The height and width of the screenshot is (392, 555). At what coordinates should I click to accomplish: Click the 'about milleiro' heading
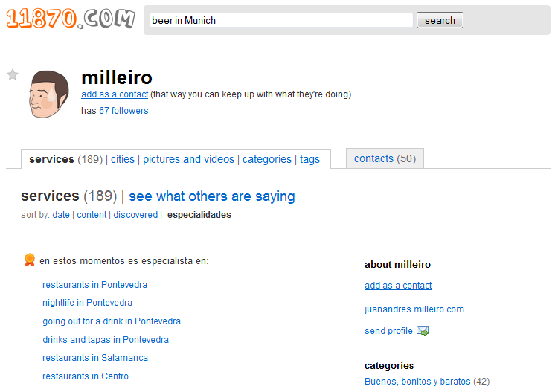click(397, 265)
